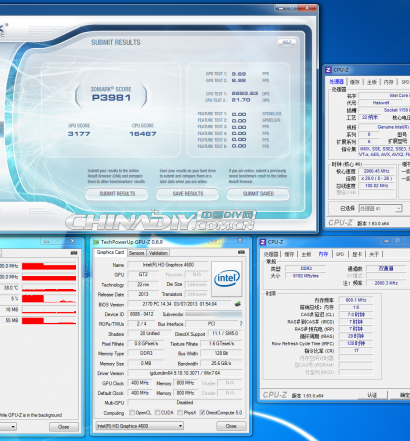Viewport: 410px width, 441px height.
Task: Select the 缓存 tab in bottom CPU-Z
Action: [289, 254]
